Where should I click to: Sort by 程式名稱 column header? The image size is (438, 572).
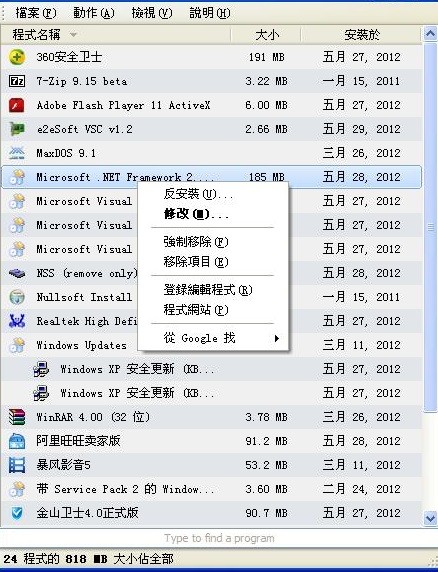pyautogui.click(x=115, y=35)
